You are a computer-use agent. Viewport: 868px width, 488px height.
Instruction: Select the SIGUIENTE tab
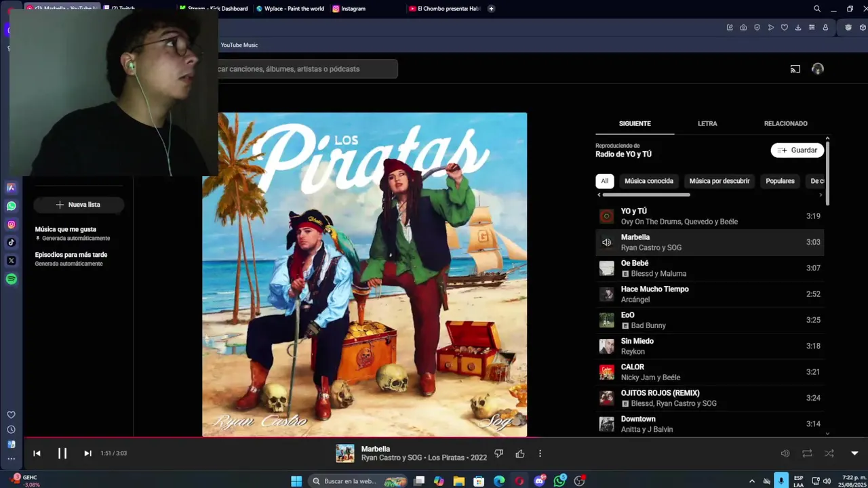[635, 123]
